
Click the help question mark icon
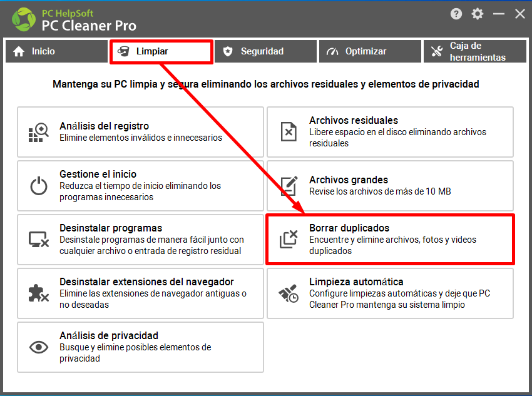(456, 14)
